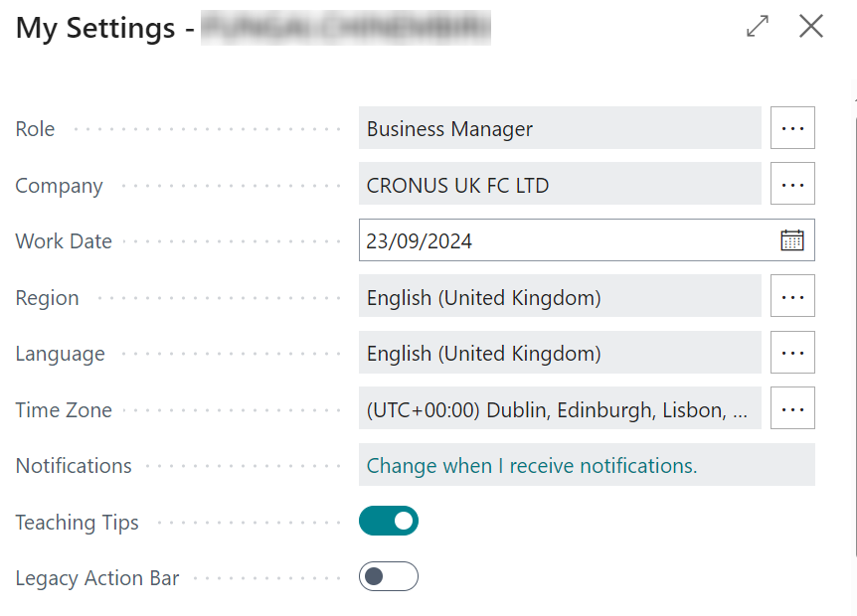Click the Business Manager role field
This screenshot has width=857, height=616.
(560, 128)
